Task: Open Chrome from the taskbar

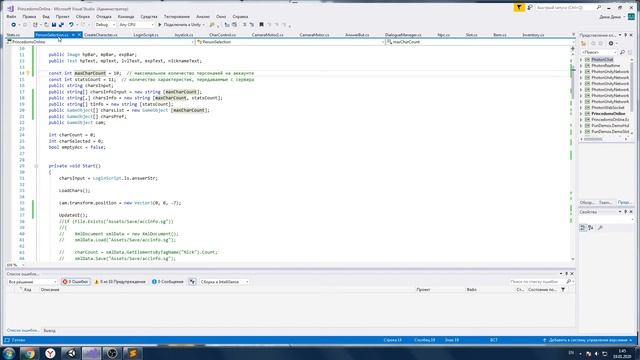Action: [29, 353]
